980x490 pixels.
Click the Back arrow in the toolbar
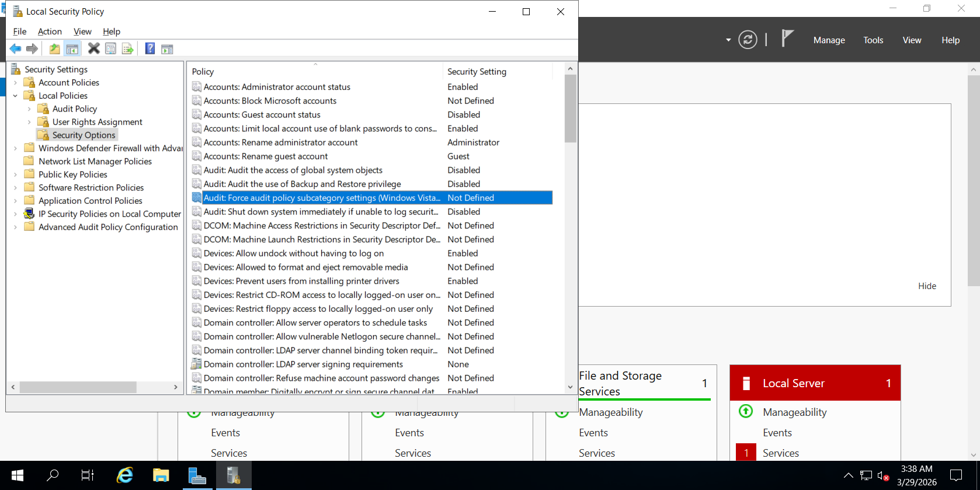pos(15,49)
